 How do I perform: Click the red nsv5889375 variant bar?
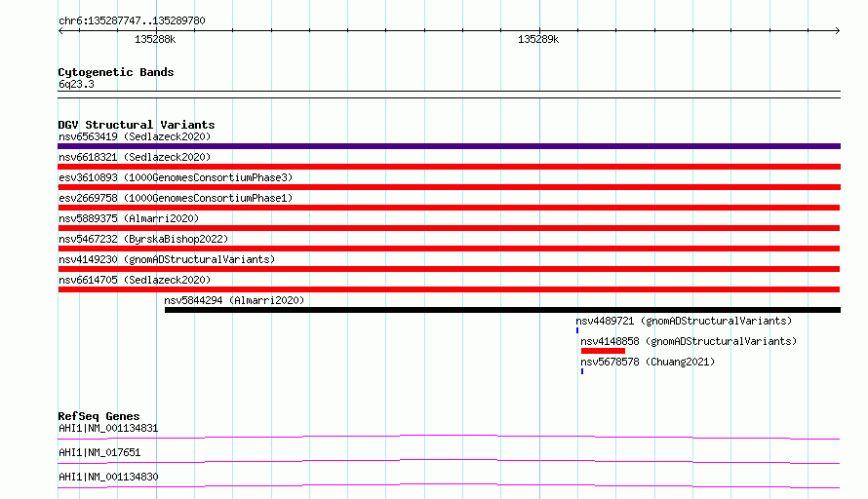click(449, 228)
